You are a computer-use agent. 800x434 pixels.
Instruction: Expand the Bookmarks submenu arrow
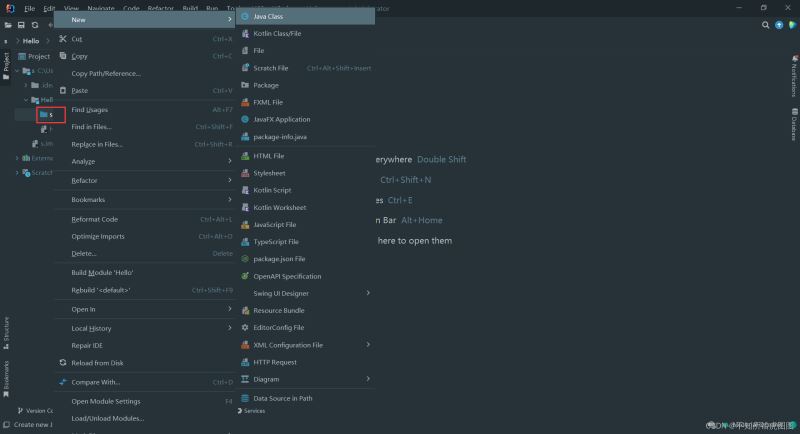coord(230,199)
